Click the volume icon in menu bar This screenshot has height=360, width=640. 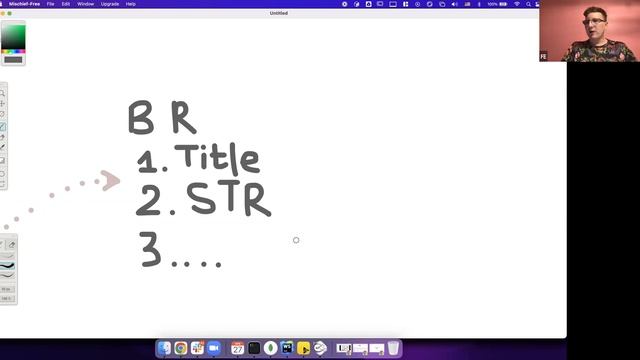tap(455, 4)
